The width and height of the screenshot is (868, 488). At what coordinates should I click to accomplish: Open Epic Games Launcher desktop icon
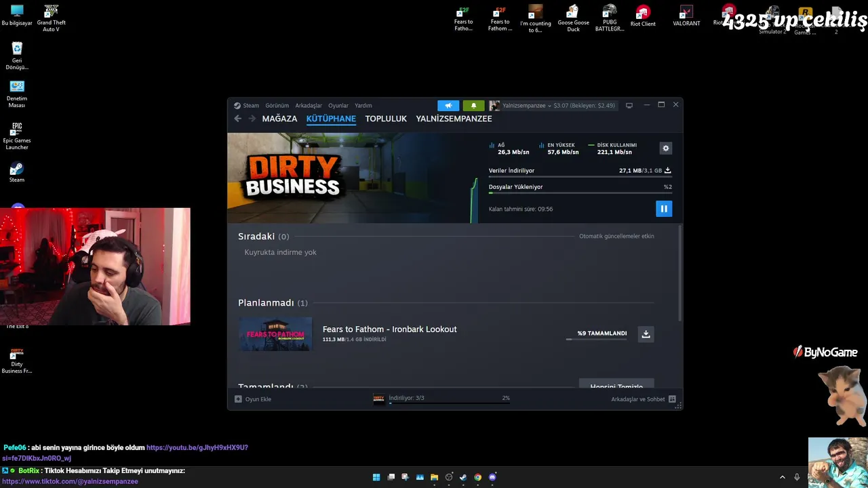[17, 136]
